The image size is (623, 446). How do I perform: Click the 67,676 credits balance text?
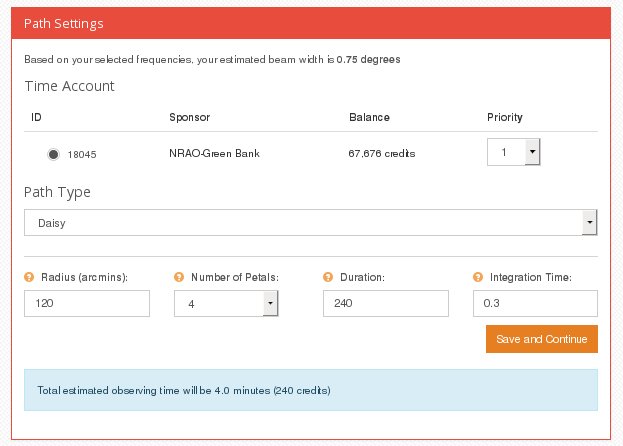coord(381,153)
